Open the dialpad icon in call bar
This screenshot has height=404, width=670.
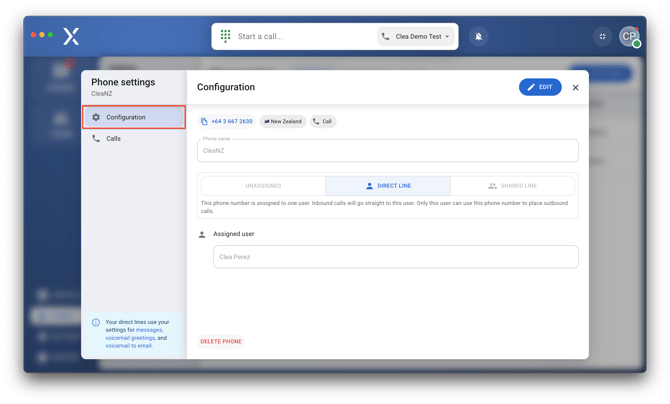(x=226, y=36)
